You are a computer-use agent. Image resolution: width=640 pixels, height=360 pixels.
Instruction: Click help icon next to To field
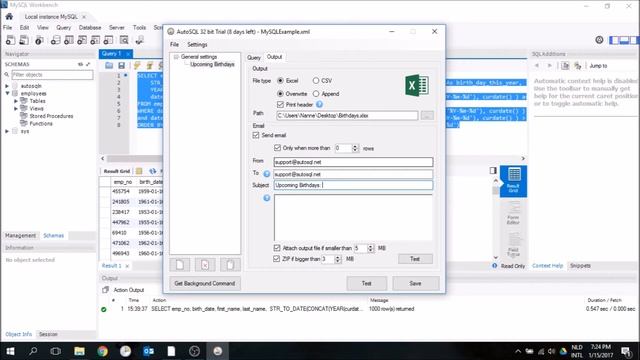[267, 174]
